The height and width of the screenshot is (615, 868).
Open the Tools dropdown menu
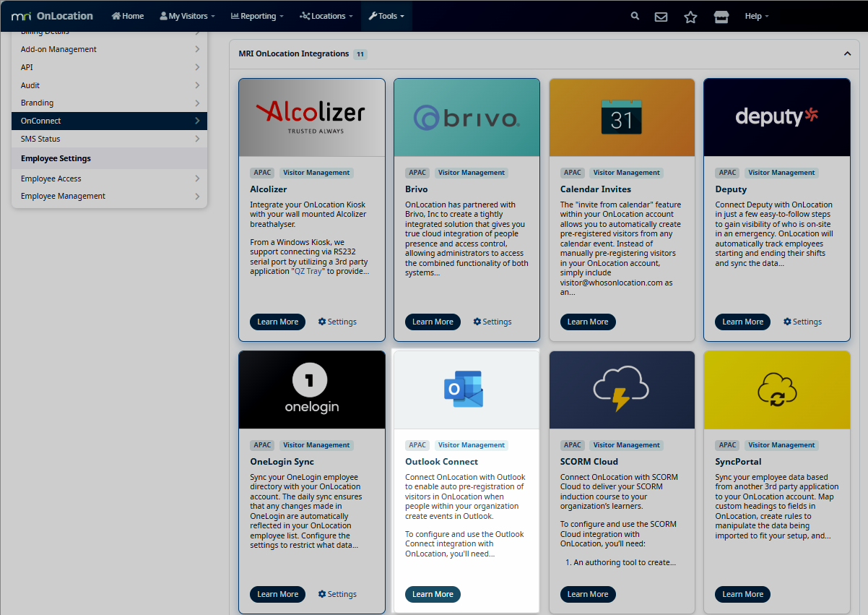(x=386, y=16)
